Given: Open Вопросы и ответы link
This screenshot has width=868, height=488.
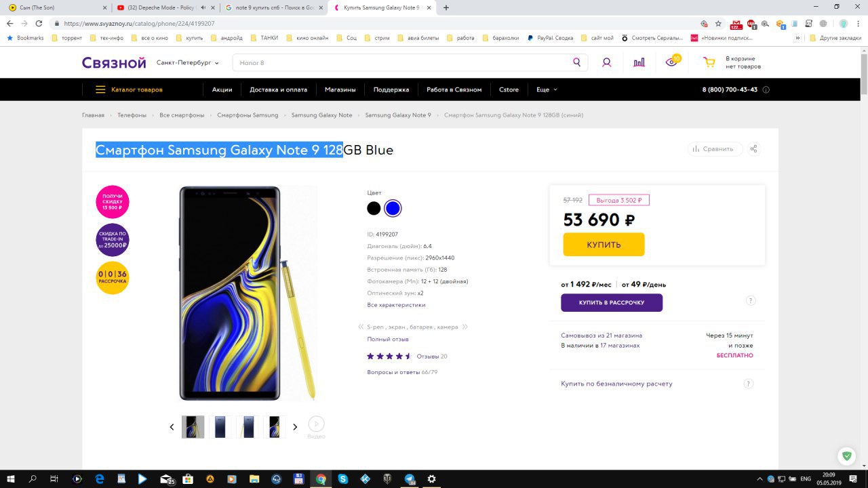Looking at the screenshot, I should tap(402, 372).
